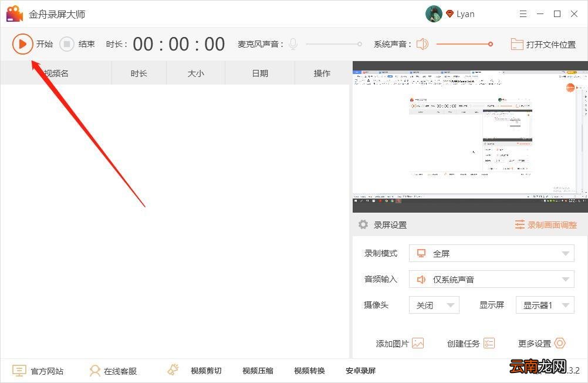The width and height of the screenshot is (588, 383).
Task: Click the VIP diamond badge icon
Action: click(x=450, y=14)
